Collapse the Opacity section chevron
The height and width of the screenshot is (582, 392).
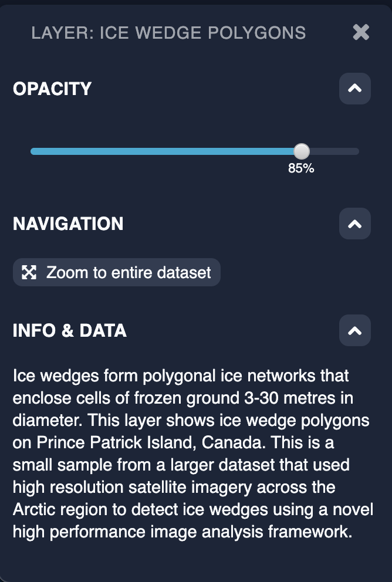point(354,89)
